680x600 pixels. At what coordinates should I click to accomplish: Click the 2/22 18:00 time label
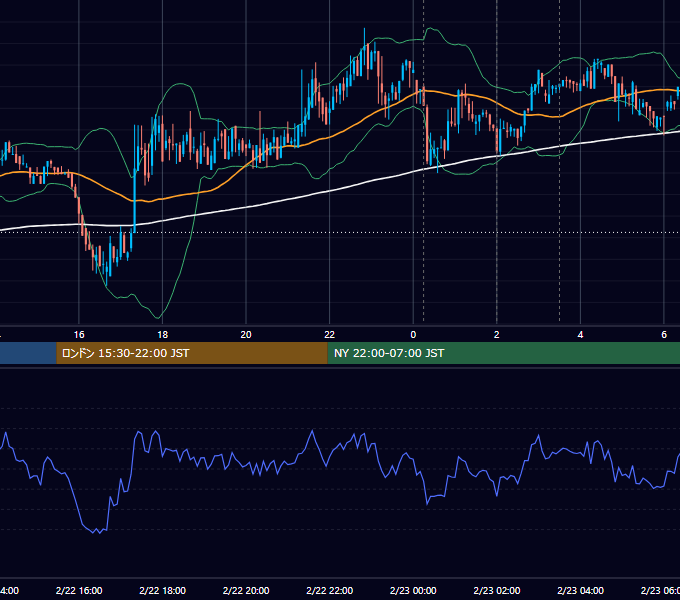tap(163, 590)
